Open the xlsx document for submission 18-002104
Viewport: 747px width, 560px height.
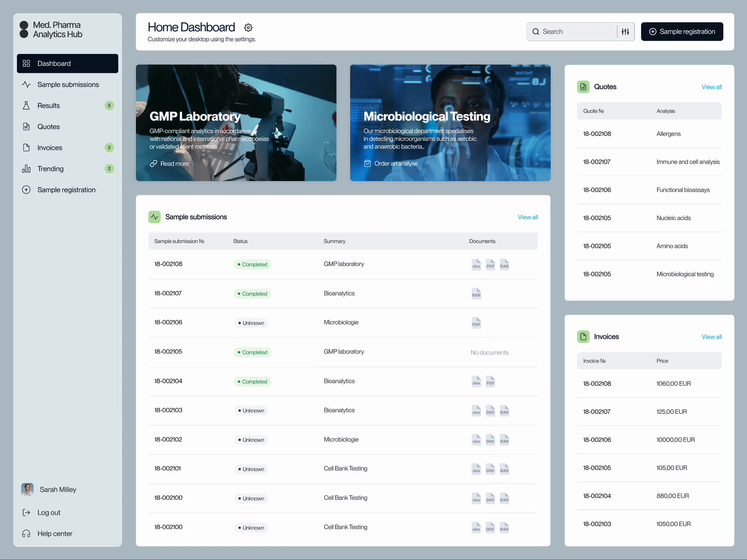(476, 382)
